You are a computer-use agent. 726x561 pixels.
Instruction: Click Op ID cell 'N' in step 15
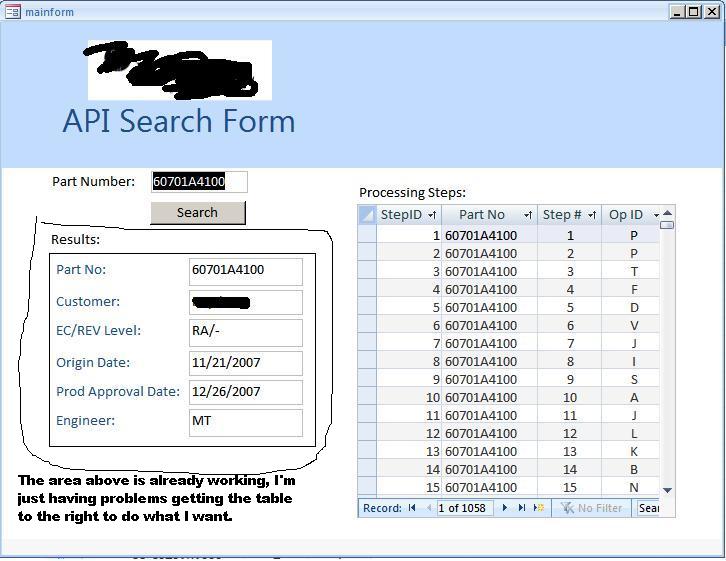[x=630, y=487]
